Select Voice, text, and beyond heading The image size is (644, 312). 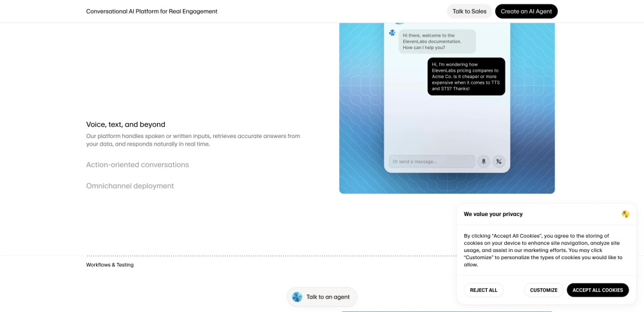[x=126, y=124]
